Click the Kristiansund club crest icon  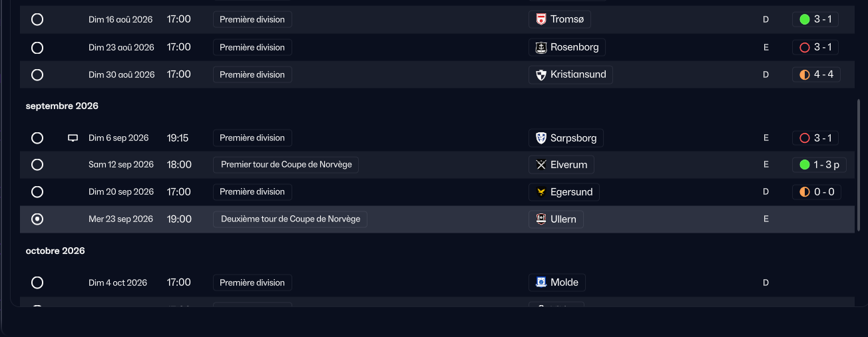tap(541, 74)
